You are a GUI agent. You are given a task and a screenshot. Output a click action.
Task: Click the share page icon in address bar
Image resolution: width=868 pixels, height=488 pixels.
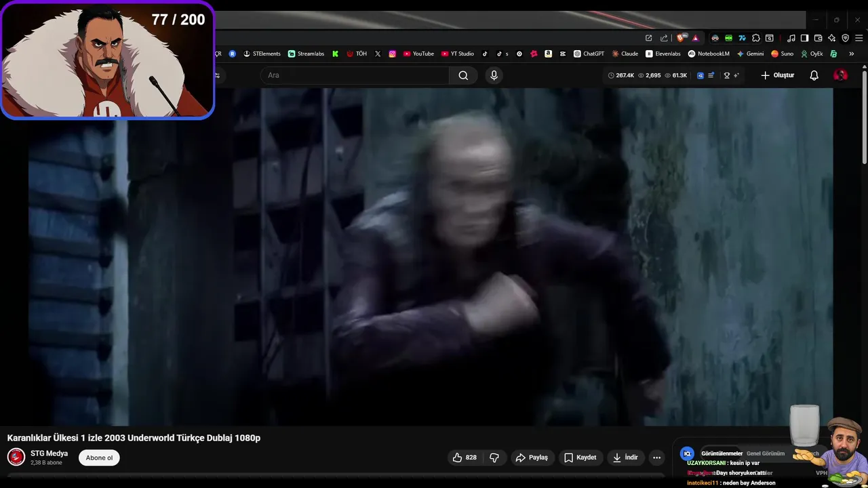click(x=664, y=38)
